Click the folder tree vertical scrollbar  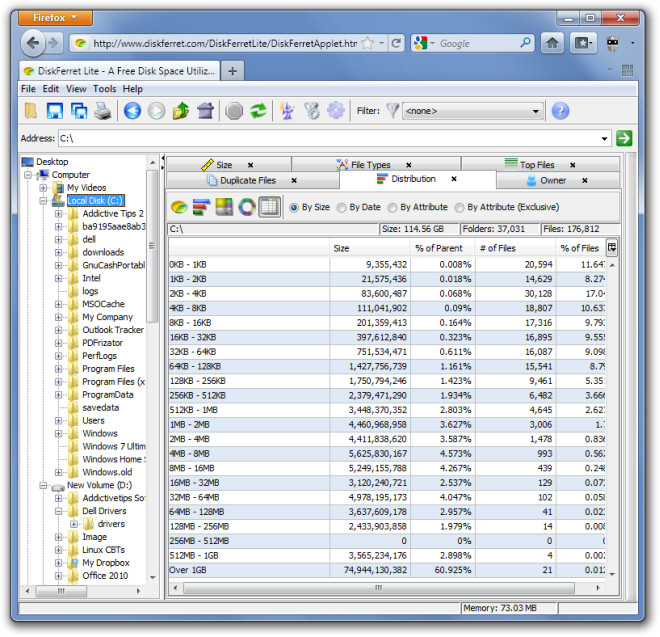point(152,246)
